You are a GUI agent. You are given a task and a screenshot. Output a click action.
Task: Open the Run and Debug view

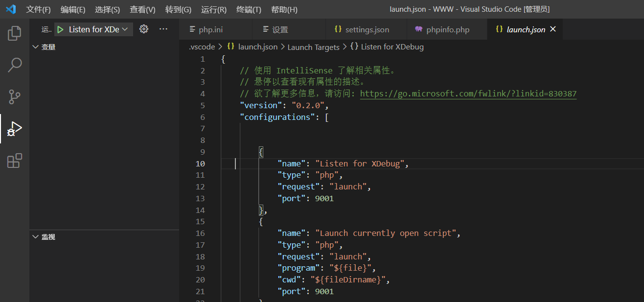tap(15, 129)
